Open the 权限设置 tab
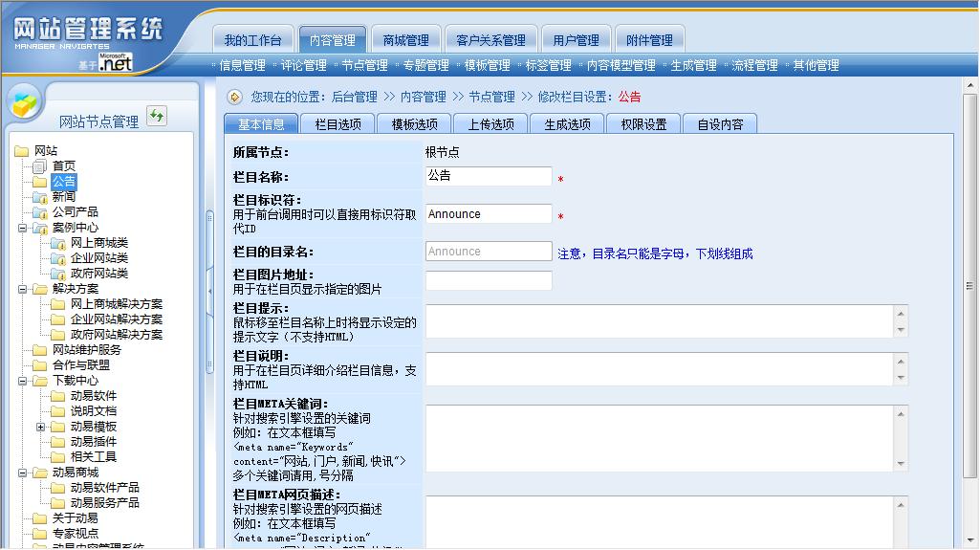The image size is (980, 550). [643, 124]
